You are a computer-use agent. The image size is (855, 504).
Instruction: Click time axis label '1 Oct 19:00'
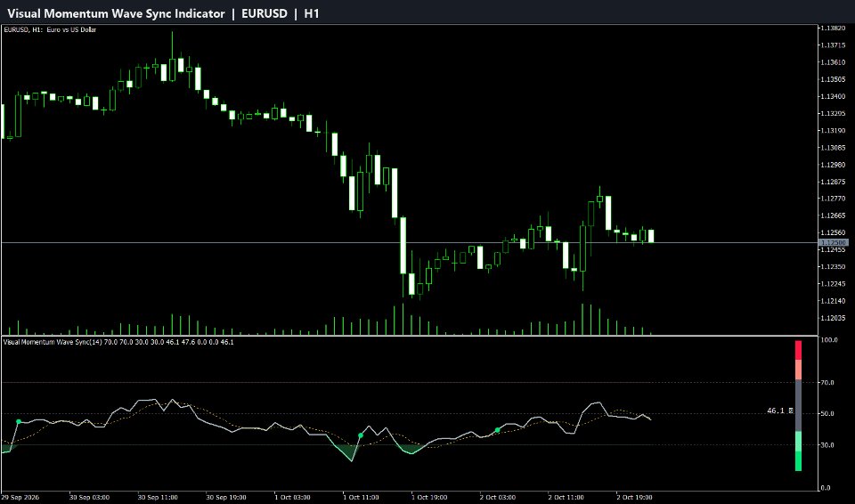pos(431,498)
